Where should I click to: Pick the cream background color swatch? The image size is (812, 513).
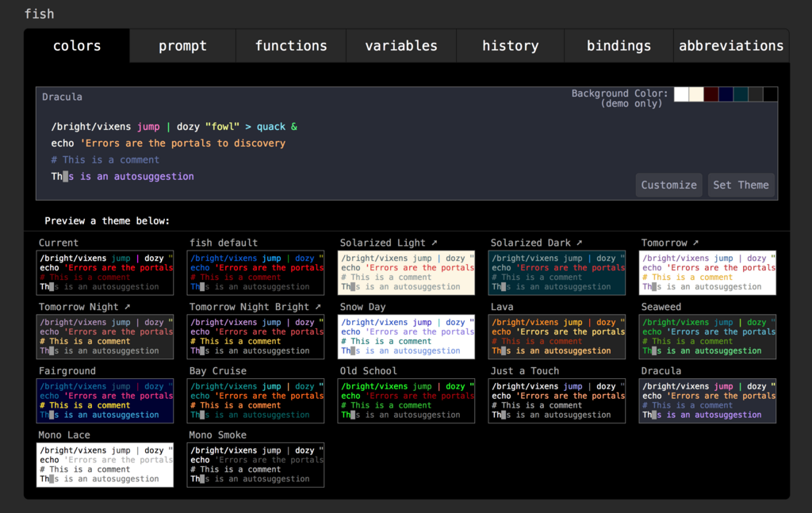point(696,94)
